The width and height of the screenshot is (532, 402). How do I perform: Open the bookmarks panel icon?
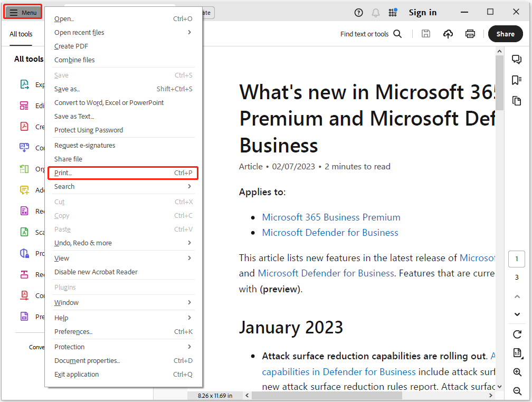517,80
